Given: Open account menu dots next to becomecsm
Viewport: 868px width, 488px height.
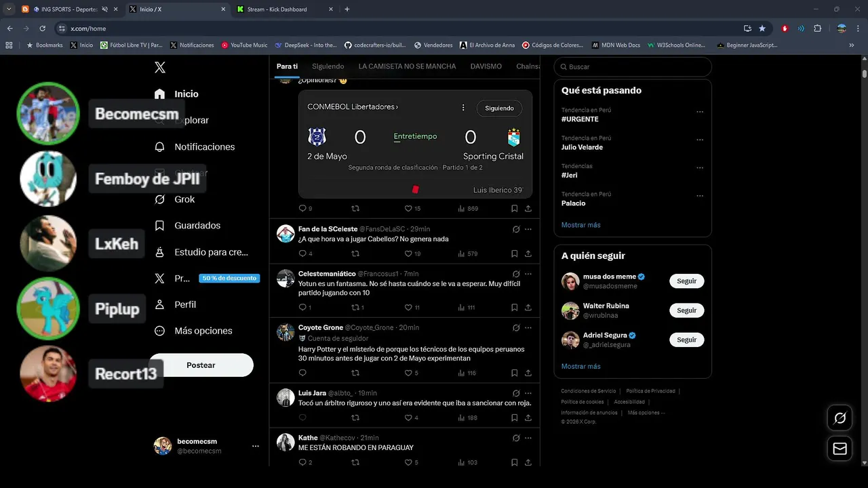Looking at the screenshot, I should tap(255, 446).
